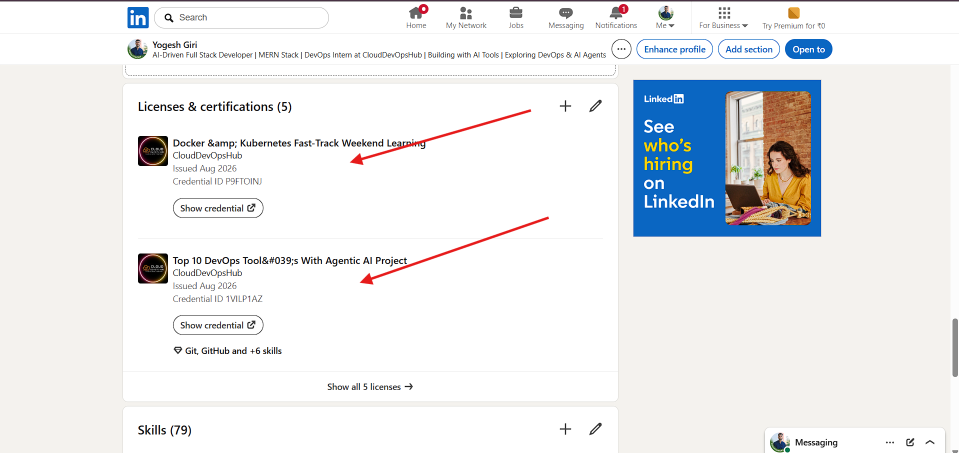959x453 pixels.
Task: Open Top 10 DevOps Tools certification logo
Action: tap(153, 268)
